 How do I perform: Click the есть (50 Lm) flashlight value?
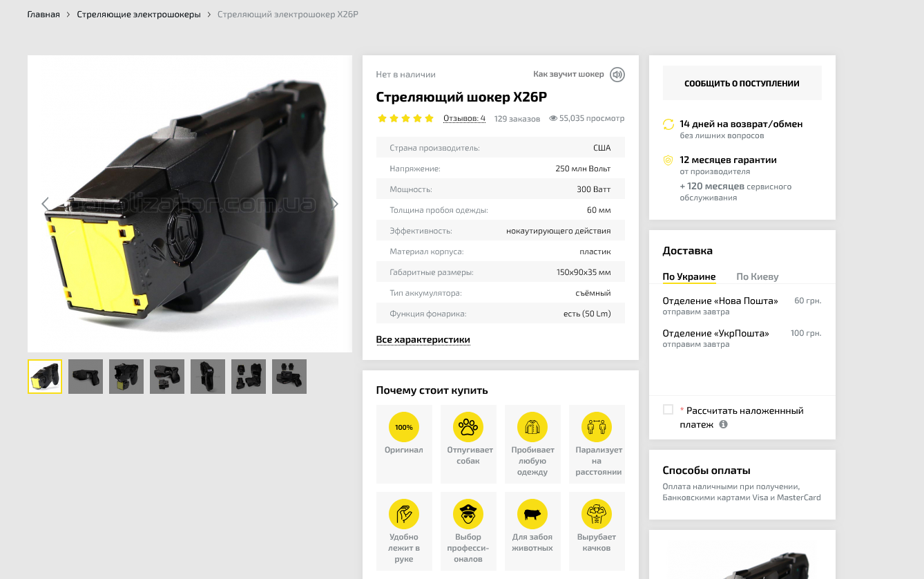pyautogui.click(x=587, y=314)
